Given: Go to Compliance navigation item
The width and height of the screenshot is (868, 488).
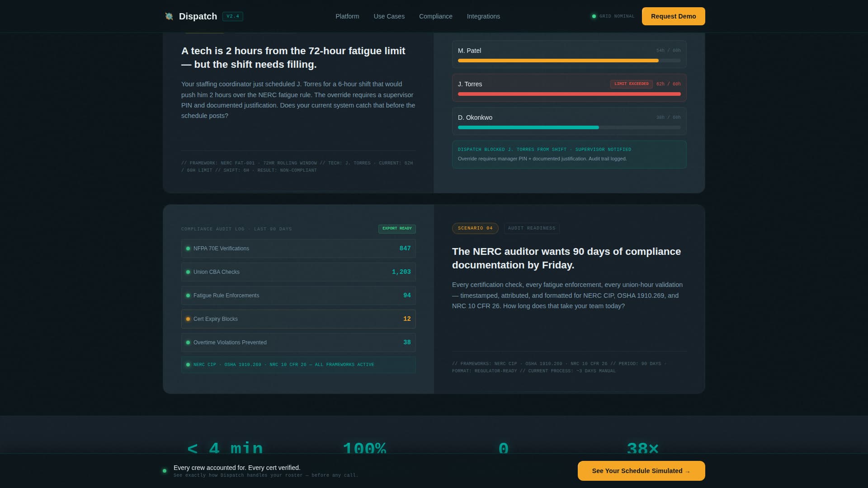Looking at the screenshot, I should (x=435, y=16).
